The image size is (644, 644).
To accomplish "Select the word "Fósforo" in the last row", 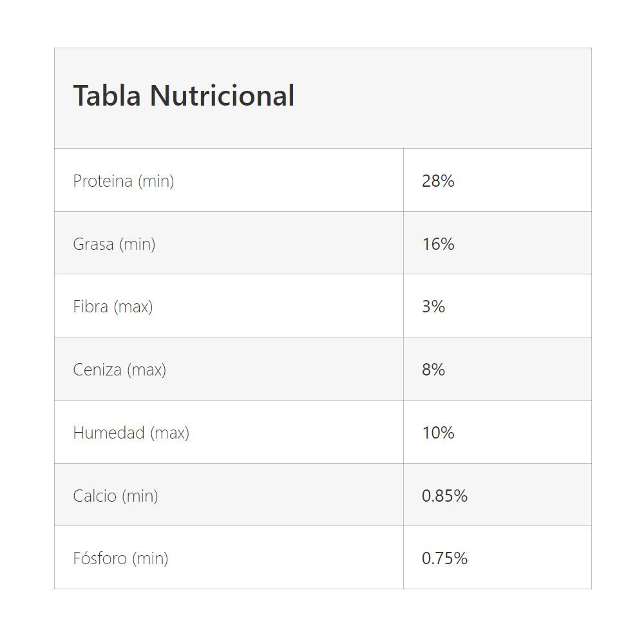I will coord(100,558).
